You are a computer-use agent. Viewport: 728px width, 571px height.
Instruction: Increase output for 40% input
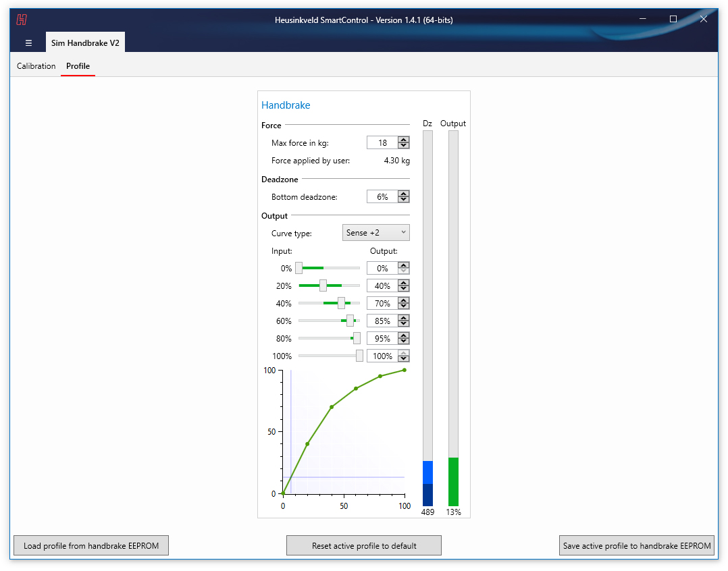(403, 300)
